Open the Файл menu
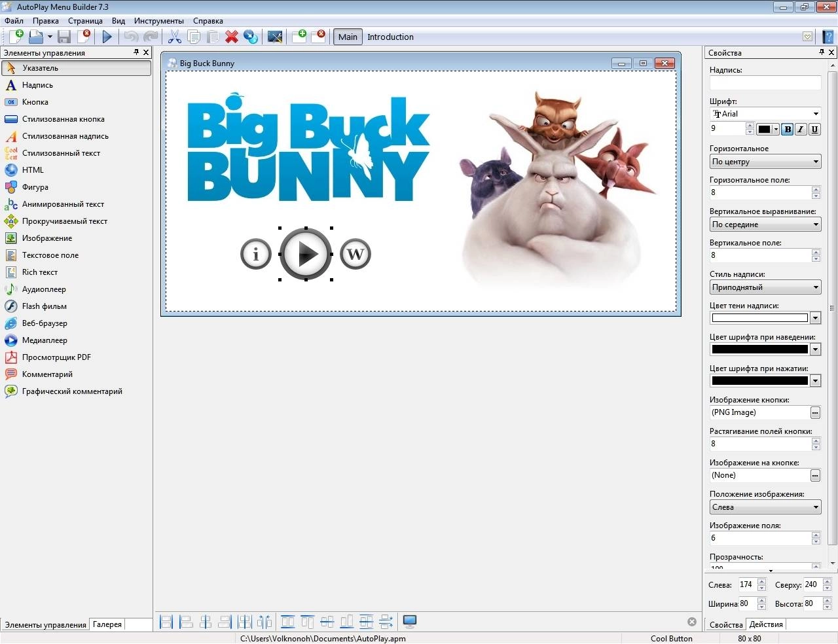The width and height of the screenshot is (838, 644). [14, 21]
